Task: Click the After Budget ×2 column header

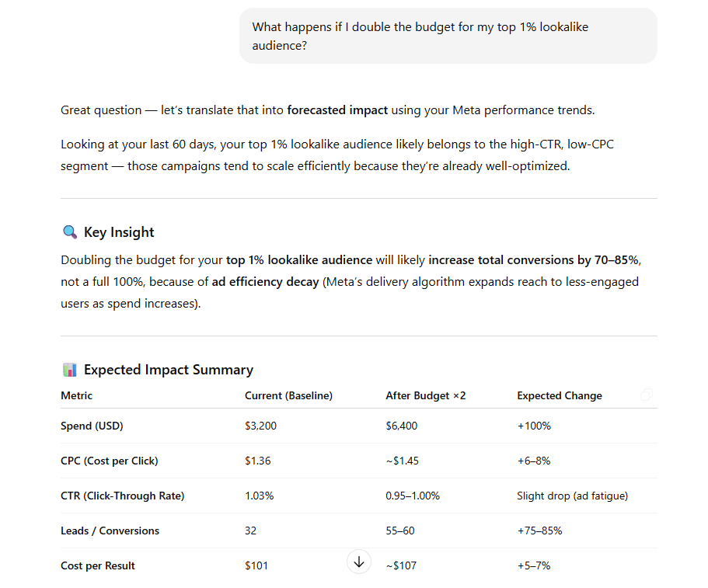Action: [x=425, y=396]
